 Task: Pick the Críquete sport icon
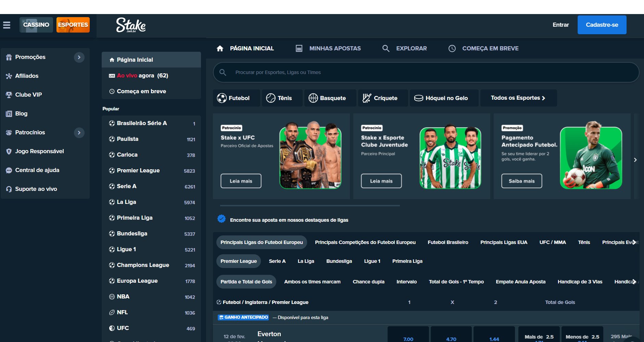click(367, 98)
